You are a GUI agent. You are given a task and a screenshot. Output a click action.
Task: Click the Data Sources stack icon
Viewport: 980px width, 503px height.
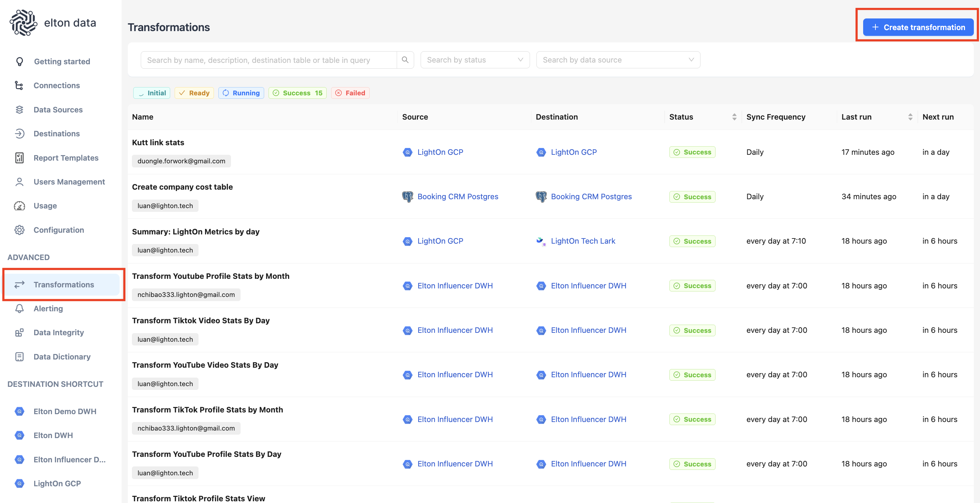coord(19,110)
